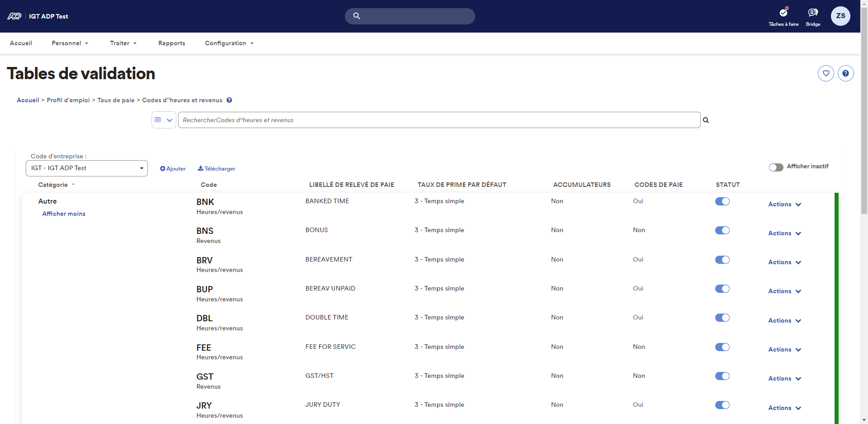This screenshot has width=868, height=424.
Task: Open the page help question-mark icon
Action: 845,73
